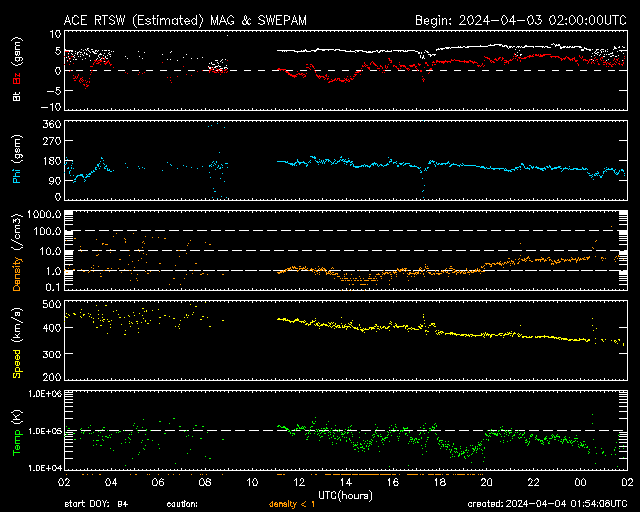Click the '22' hour tick on the x-axis
Screen dimensions: 640x512
point(533,482)
